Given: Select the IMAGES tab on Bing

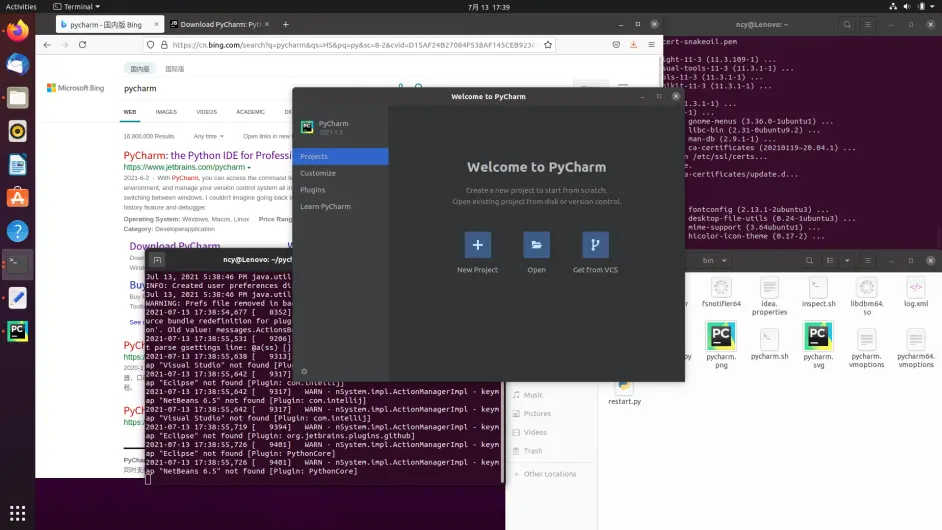Looking at the screenshot, I should click(166, 112).
